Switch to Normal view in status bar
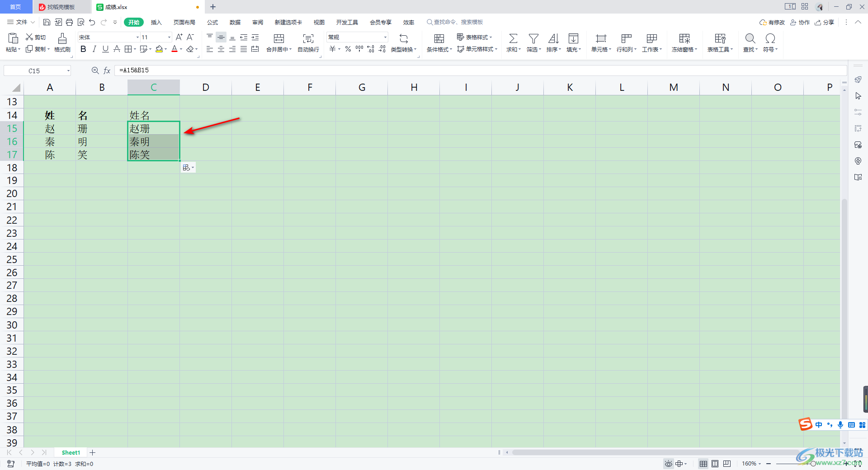This screenshot has height=470, width=868. click(703, 464)
